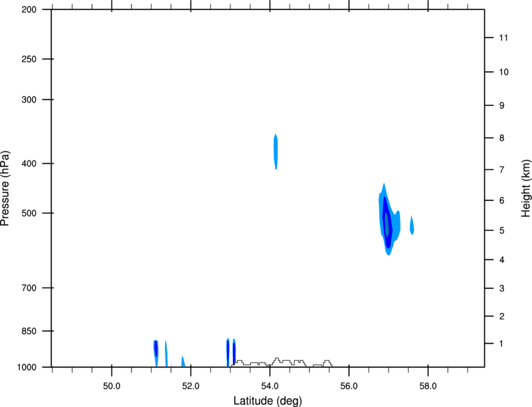This screenshot has width=532, height=407.
Task: Click the 250 pressure tick label
Action: click(29, 59)
